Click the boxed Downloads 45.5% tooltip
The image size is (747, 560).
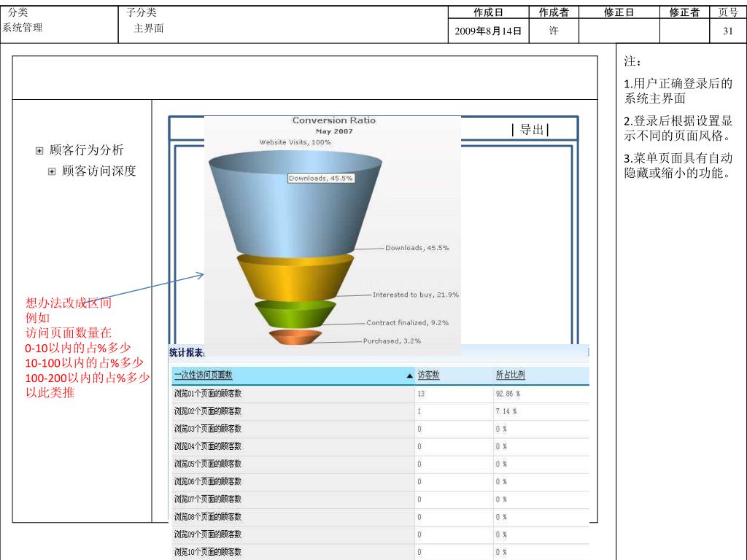coord(321,178)
